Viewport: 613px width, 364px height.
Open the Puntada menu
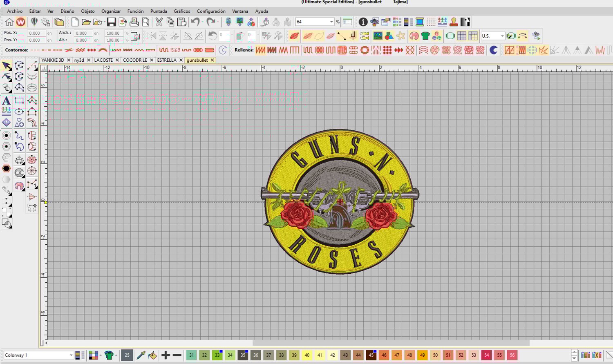[159, 11]
